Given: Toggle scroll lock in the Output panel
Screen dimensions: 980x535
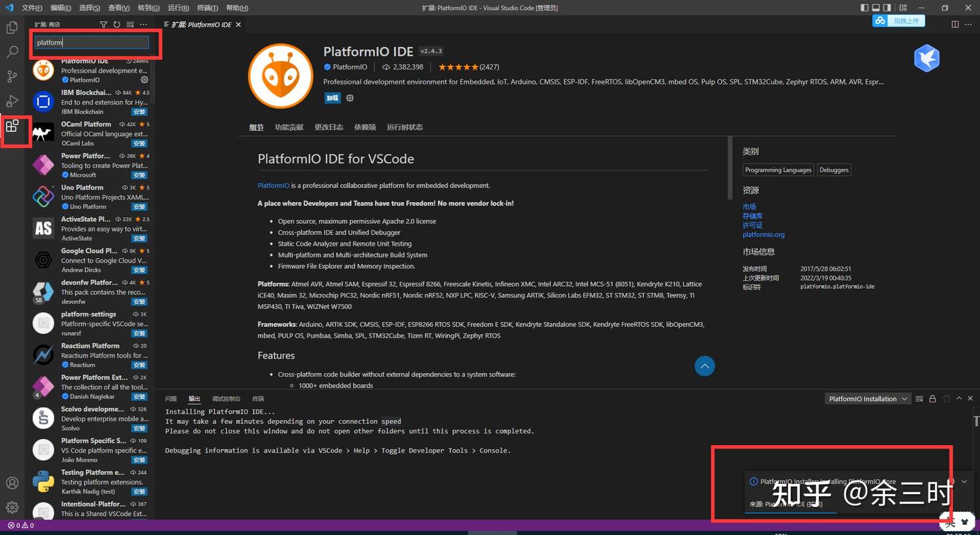Looking at the screenshot, I should [932, 398].
